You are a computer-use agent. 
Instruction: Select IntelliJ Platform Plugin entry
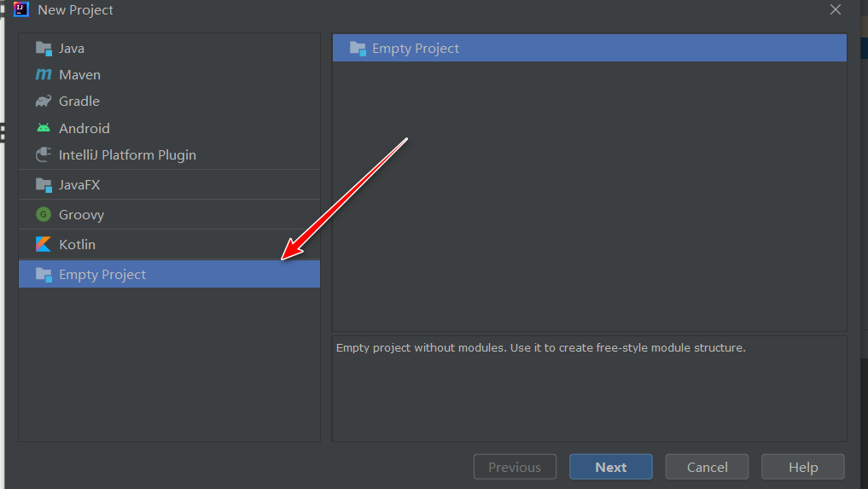tap(169, 155)
